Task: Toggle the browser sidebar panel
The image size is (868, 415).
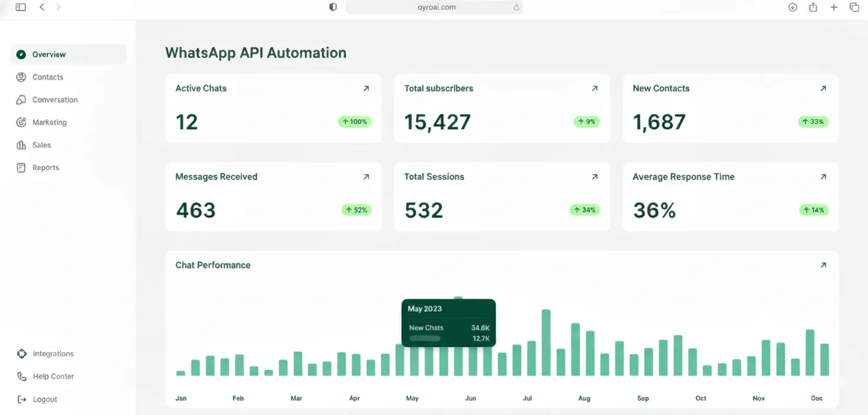Action: click(x=19, y=7)
